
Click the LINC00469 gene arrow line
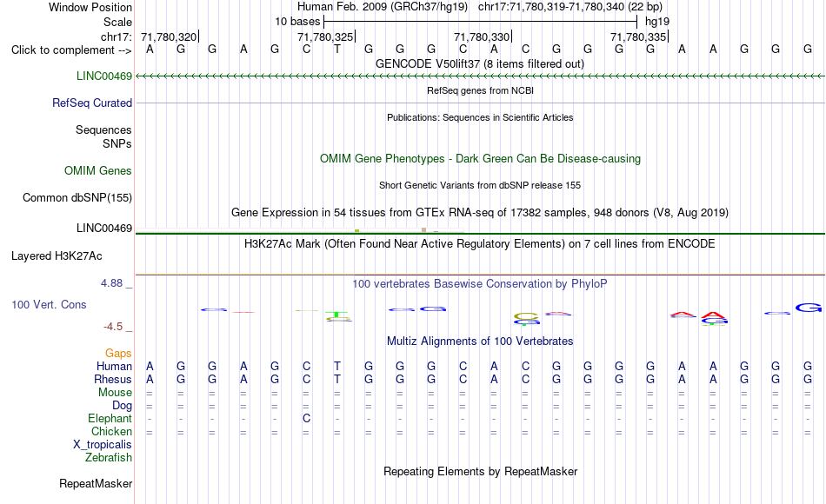pos(480,76)
